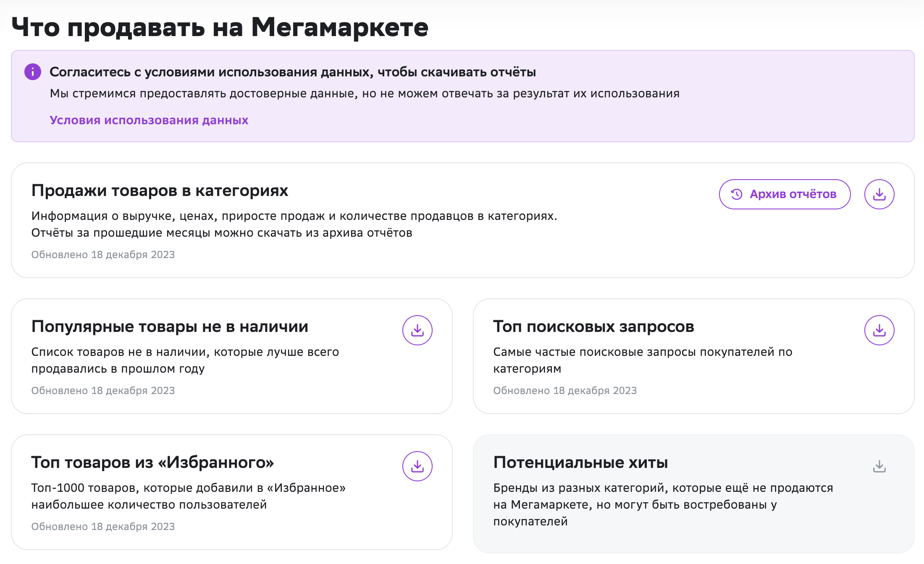Click the description «Самые частые поисковые запросы покупателей»
Screen dimensions: 924x564
pyautogui.click(x=643, y=360)
